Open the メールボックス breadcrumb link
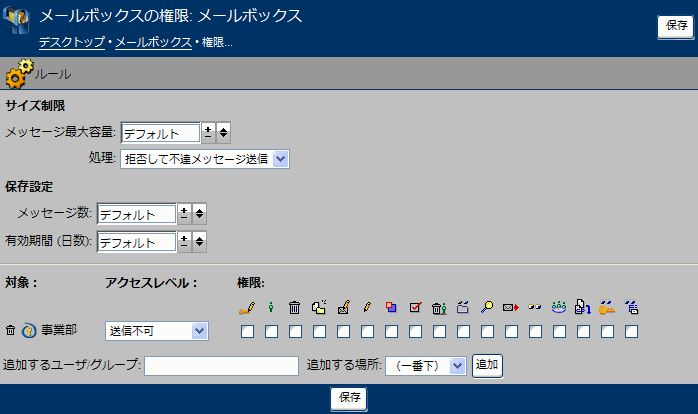Screen dimensions: 698x414 pyautogui.click(x=153, y=42)
